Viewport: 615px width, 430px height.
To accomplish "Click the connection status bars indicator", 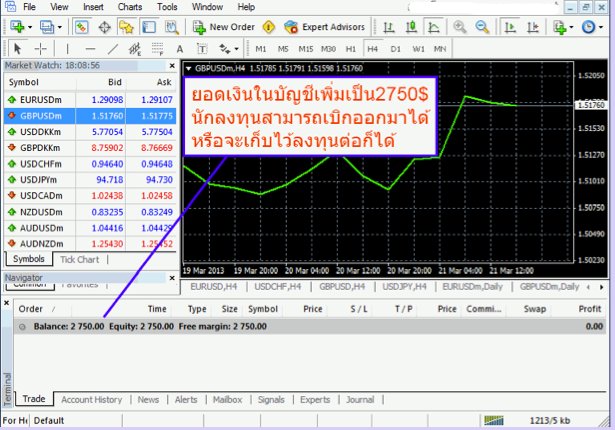I will pos(494,420).
